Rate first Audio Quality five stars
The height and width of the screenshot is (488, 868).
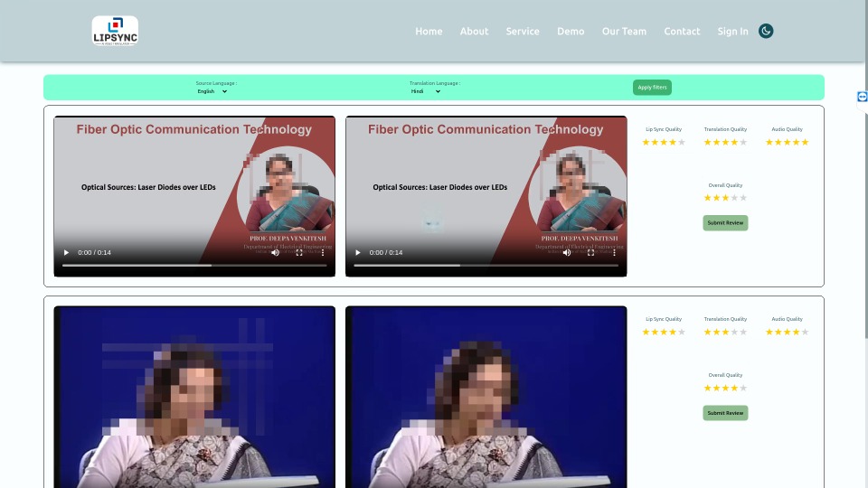[x=805, y=142]
